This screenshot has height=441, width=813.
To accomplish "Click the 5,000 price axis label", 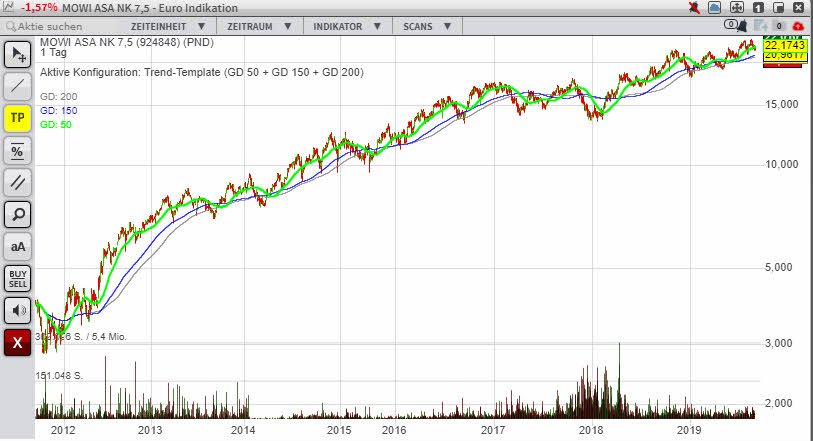I will (x=779, y=267).
